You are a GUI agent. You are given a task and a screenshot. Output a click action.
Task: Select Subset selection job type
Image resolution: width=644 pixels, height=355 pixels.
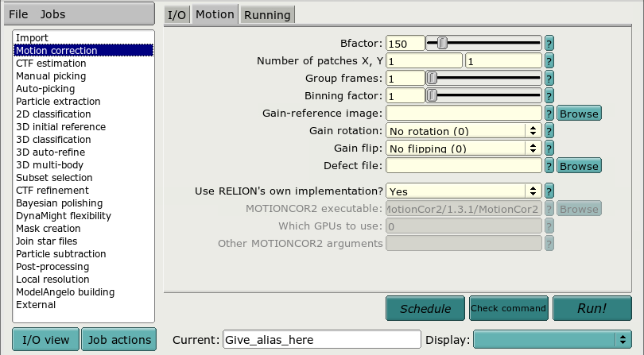click(x=83, y=178)
